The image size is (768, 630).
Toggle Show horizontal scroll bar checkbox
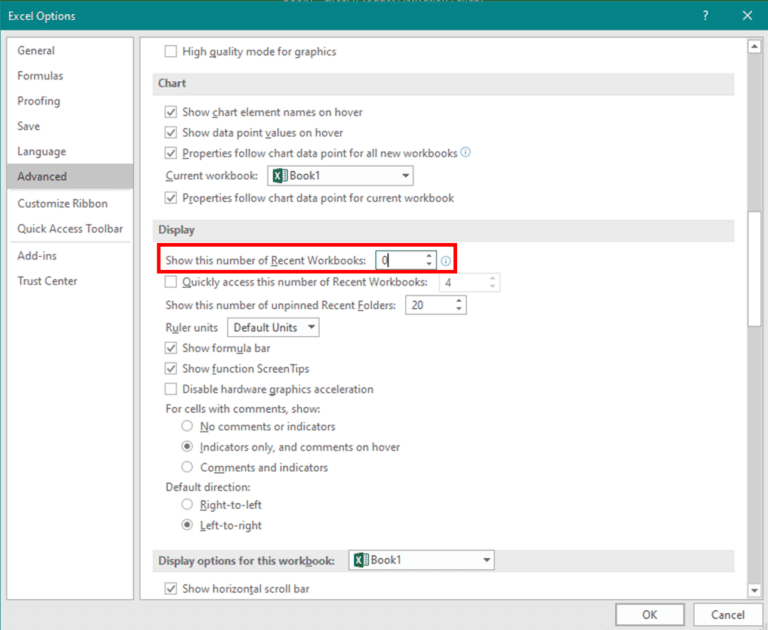(x=170, y=588)
